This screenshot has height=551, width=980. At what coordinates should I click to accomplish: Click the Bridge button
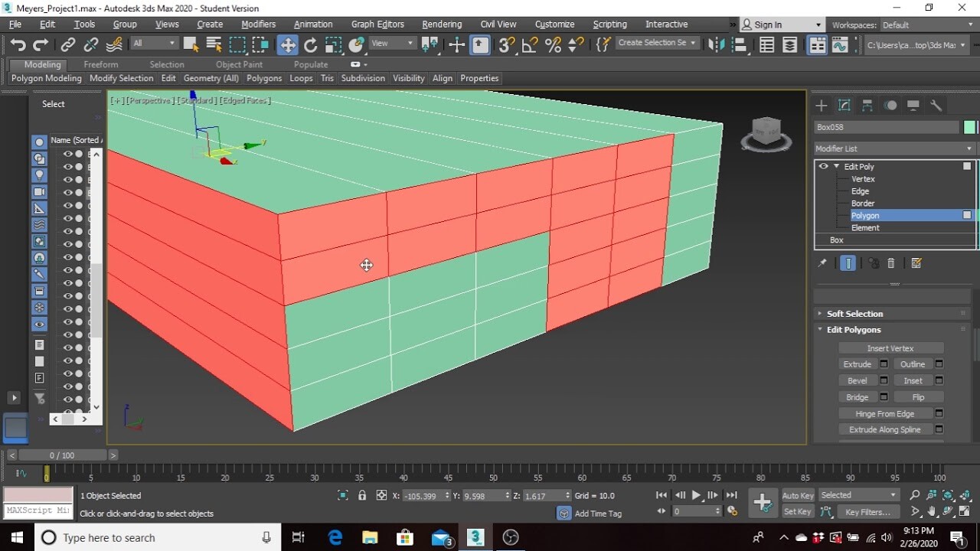tap(857, 396)
